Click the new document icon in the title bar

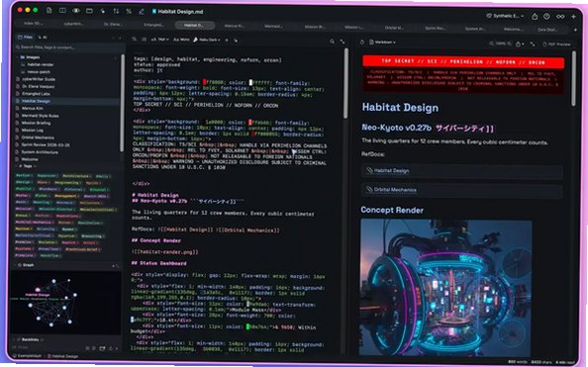click(x=49, y=11)
